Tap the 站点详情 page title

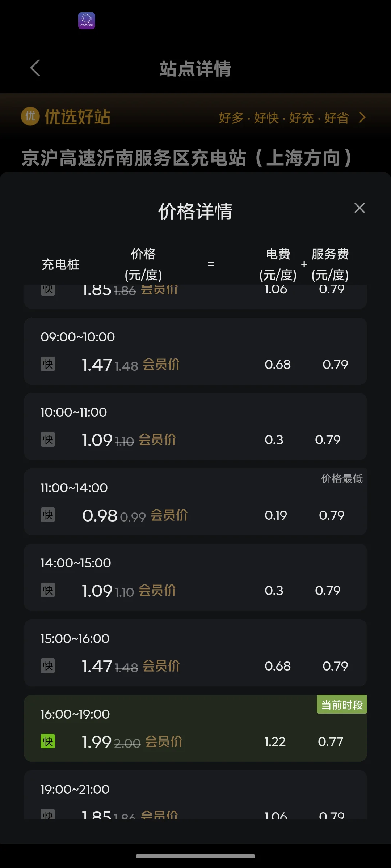(195, 69)
